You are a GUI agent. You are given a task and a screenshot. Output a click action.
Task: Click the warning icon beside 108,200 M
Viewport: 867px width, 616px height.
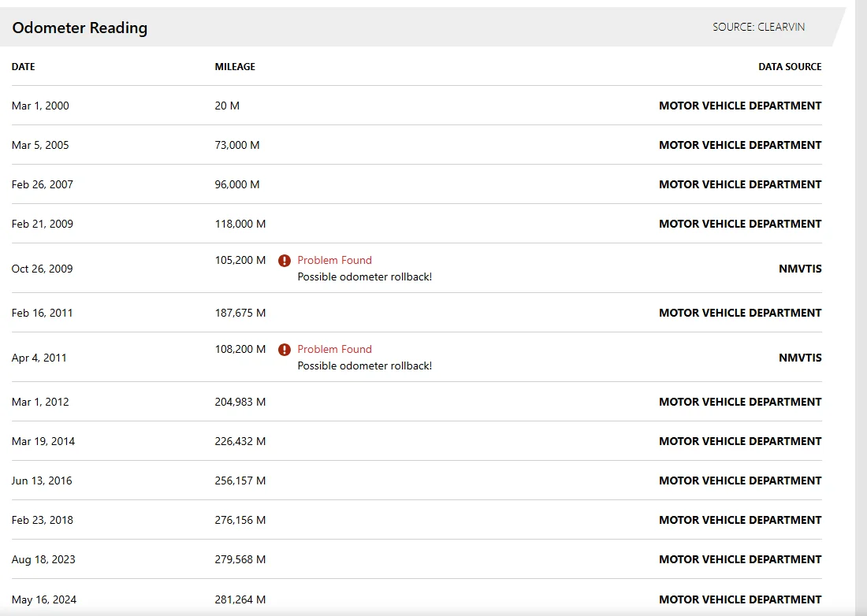click(285, 350)
